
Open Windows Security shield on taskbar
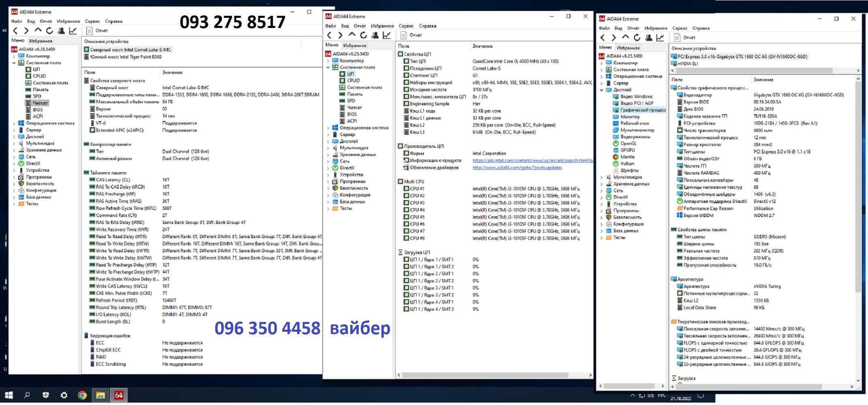46,395
